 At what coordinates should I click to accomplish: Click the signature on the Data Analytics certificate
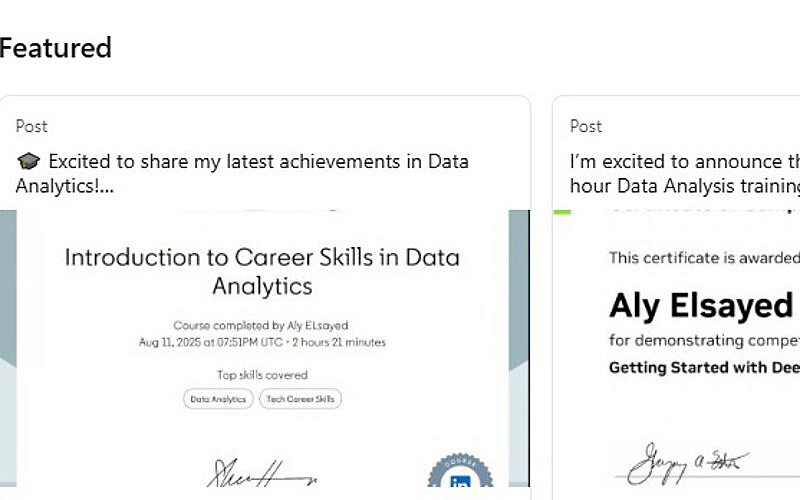[x=260, y=470]
